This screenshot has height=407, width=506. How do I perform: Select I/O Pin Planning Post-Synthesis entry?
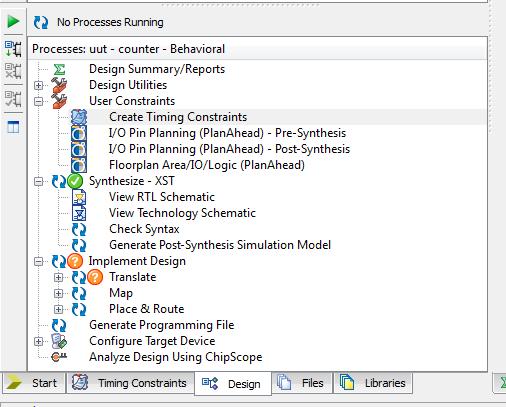click(229, 149)
